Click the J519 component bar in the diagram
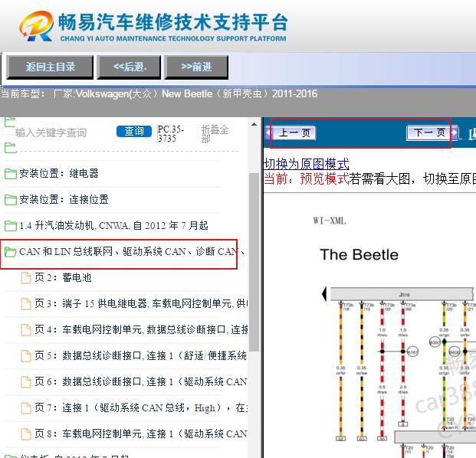The image size is (476, 458). (402, 294)
